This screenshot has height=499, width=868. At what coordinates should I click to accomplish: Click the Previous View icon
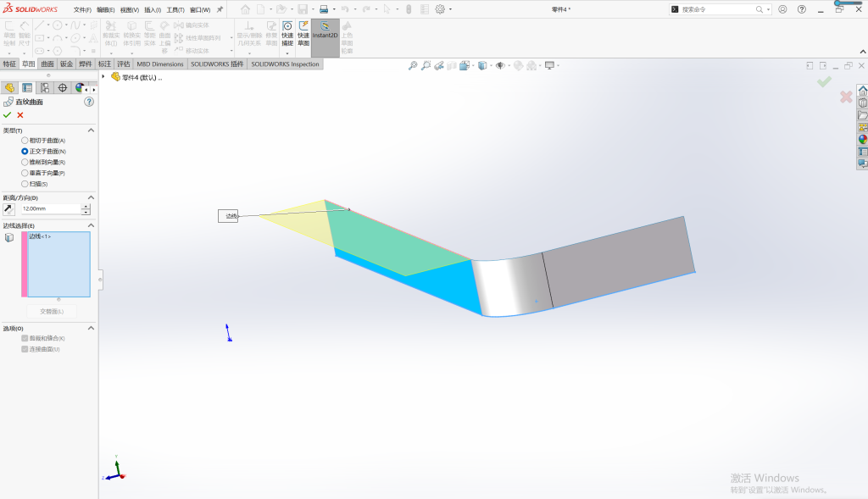(439, 66)
